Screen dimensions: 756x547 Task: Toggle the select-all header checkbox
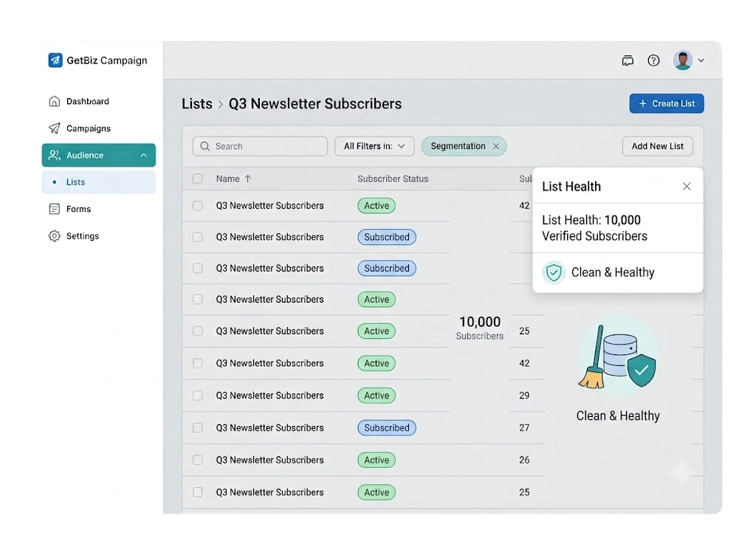coord(198,179)
